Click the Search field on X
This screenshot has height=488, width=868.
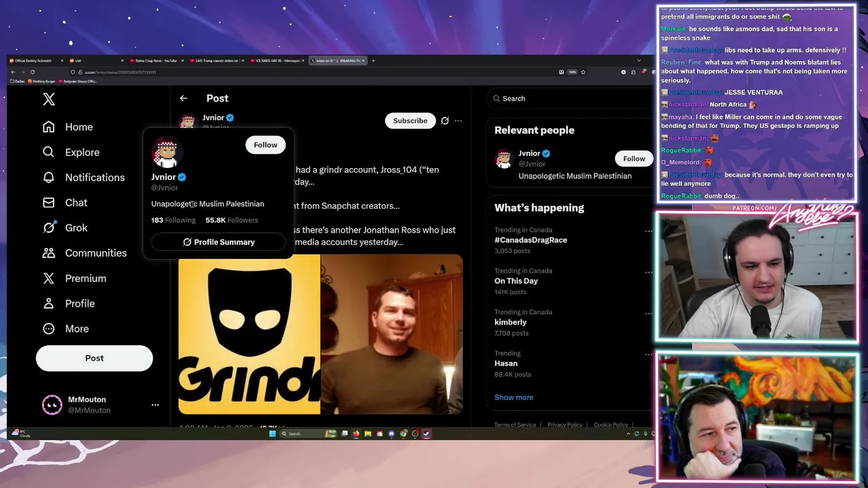tap(568, 98)
